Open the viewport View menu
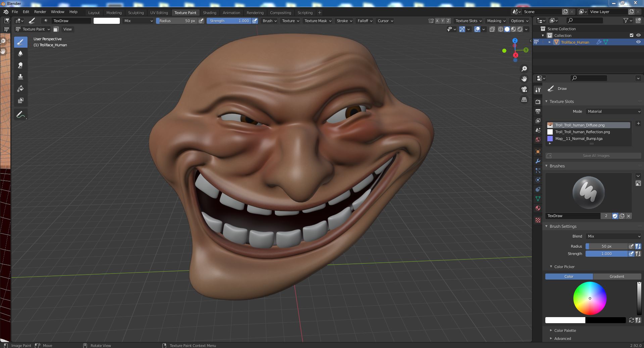The image size is (644, 348). click(x=67, y=29)
